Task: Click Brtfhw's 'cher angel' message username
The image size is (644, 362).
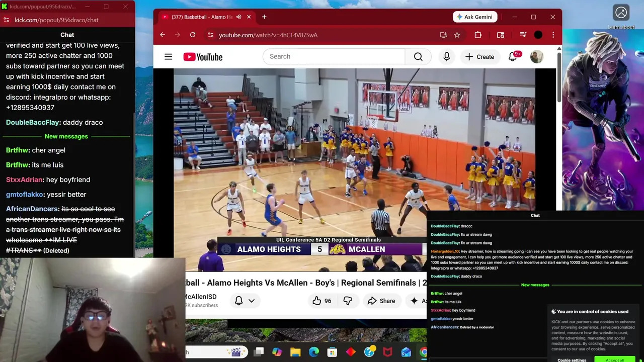Action: pyautogui.click(x=17, y=150)
